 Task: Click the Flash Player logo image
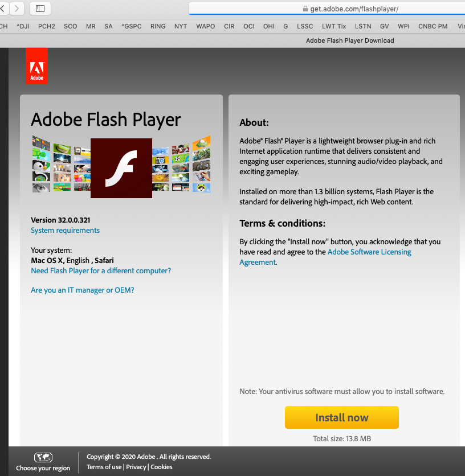click(x=121, y=168)
